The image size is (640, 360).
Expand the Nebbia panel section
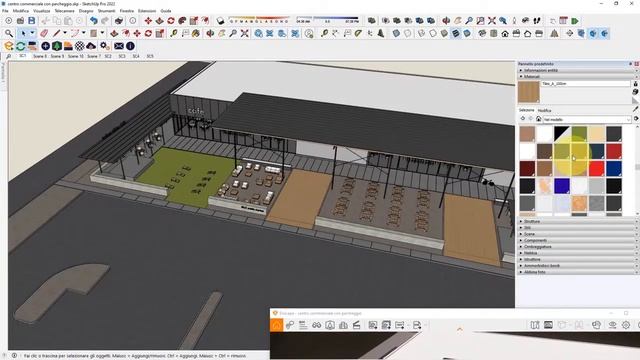coord(577,253)
